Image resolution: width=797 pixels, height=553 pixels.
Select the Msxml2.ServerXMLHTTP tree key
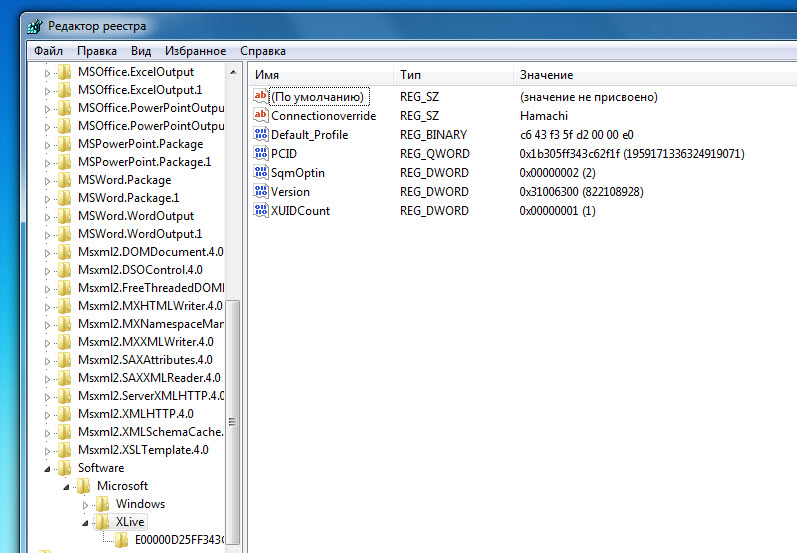click(150, 396)
